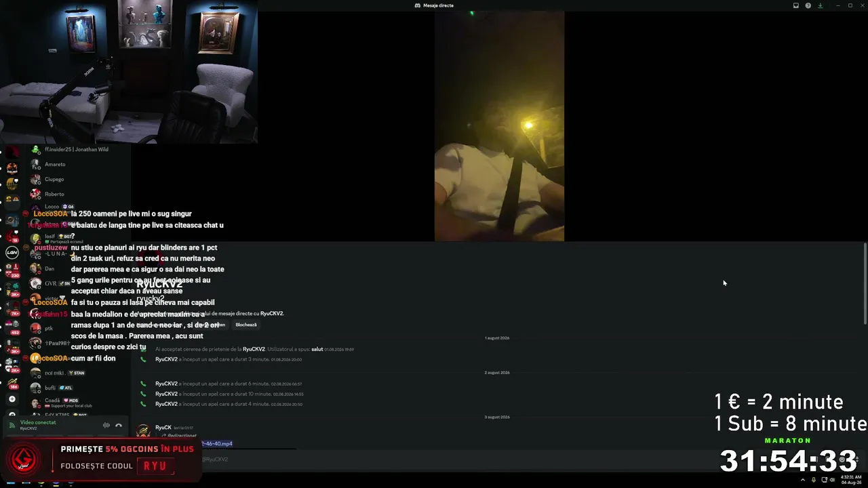Screen dimensions: 868x488
Task: Open the Discord inbox icon
Action: 796,5
